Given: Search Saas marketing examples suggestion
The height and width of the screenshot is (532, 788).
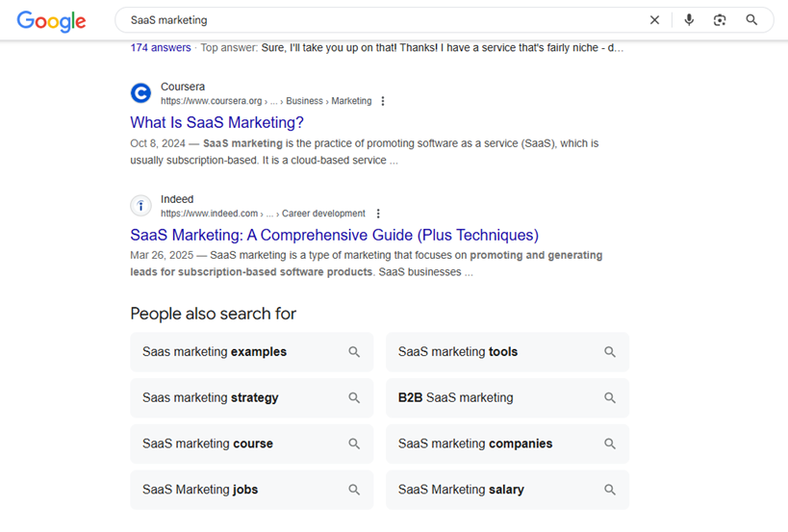Looking at the screenshot, I should pyautogui.click(x=252, y=352).
